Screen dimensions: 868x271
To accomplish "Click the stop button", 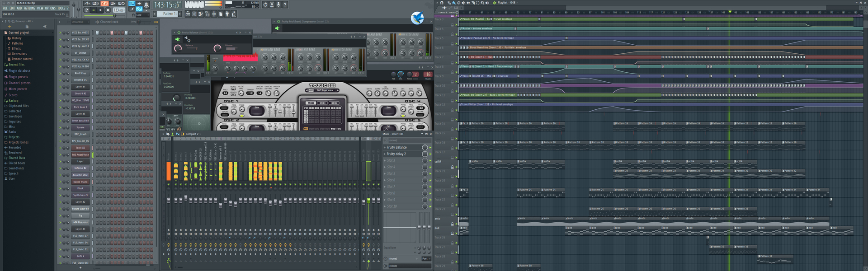I will point(100,10).
